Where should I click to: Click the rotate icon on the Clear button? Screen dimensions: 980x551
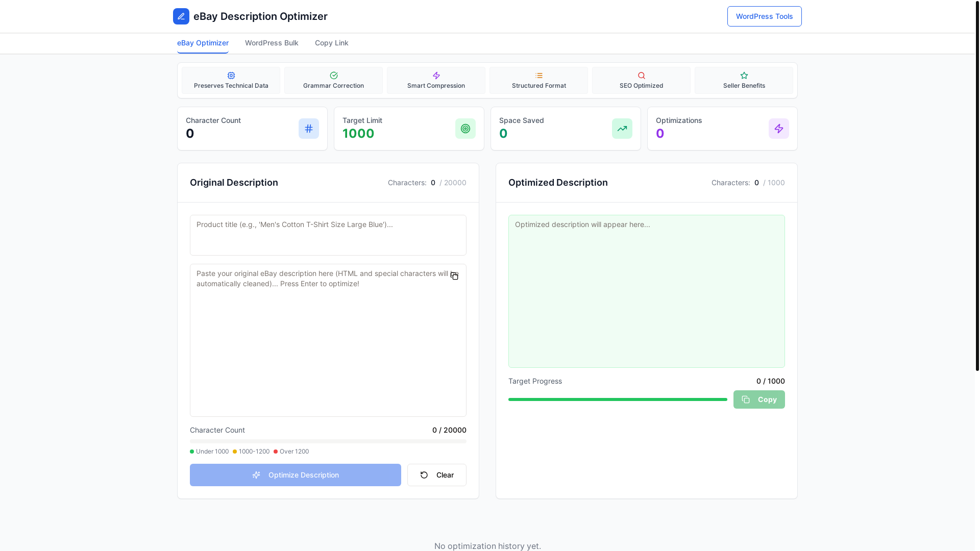pyautogui.click(x=424, y=475)
